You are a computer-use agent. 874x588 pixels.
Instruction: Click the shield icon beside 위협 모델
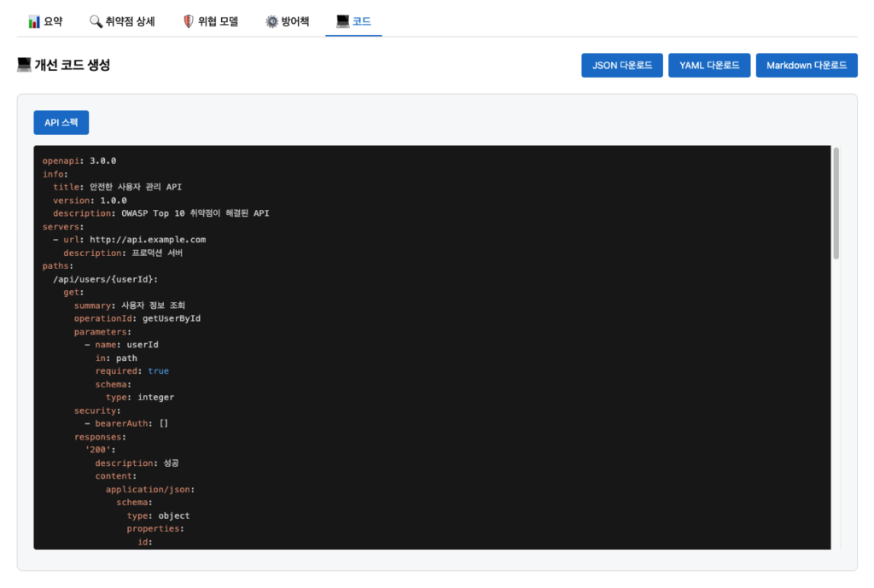(x=189, y=21)
